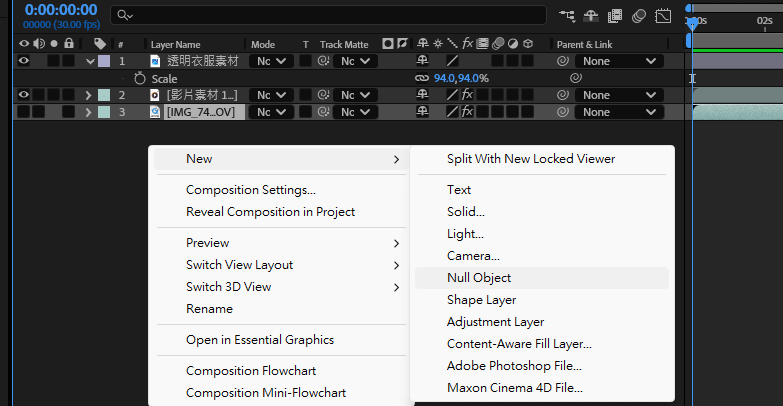The image size is (783, 406).
Task: Choose Null Object from the New submenu
Action: (479, 277)
